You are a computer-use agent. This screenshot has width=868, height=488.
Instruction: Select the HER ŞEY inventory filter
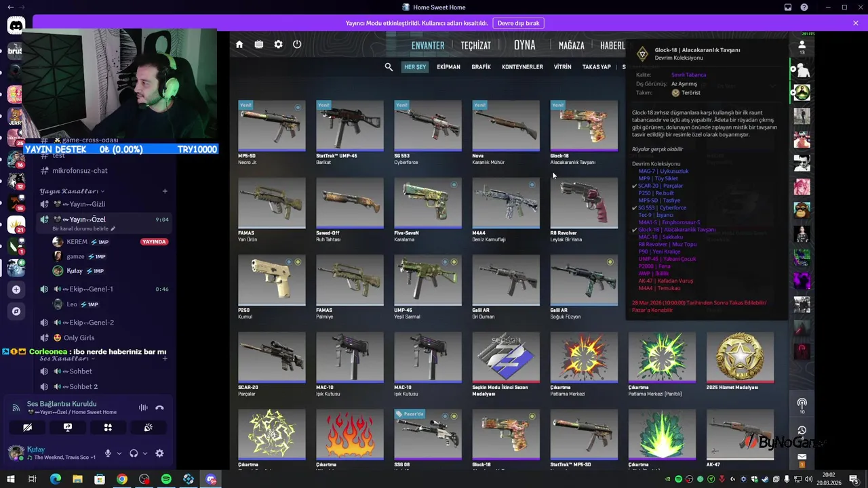pyautogui.click(x=415, y=67)
